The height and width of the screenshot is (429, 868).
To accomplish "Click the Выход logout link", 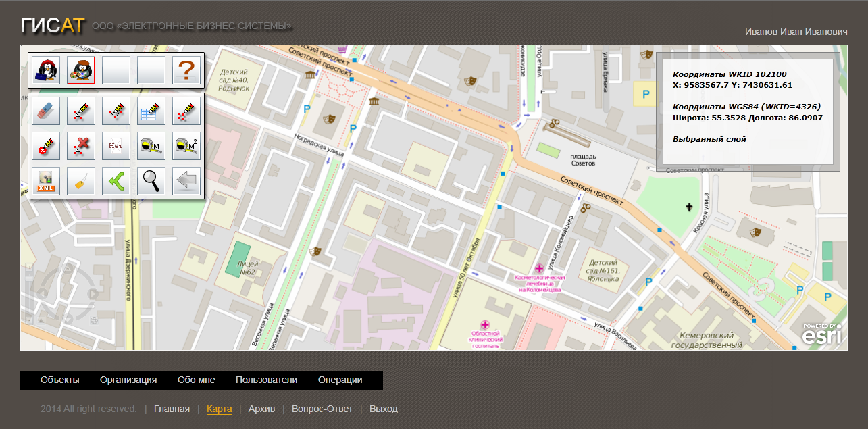I will [x=383, y=409].
